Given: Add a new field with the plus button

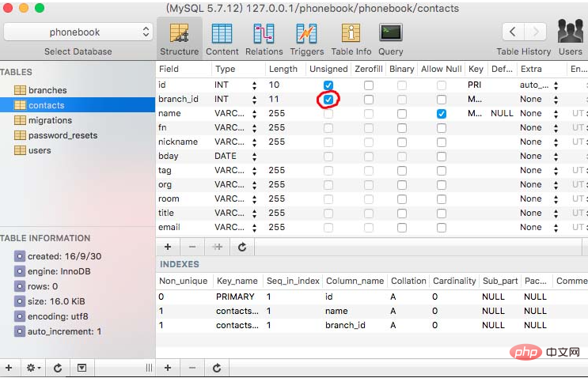Looking at the screenshot, I should 168,247.
